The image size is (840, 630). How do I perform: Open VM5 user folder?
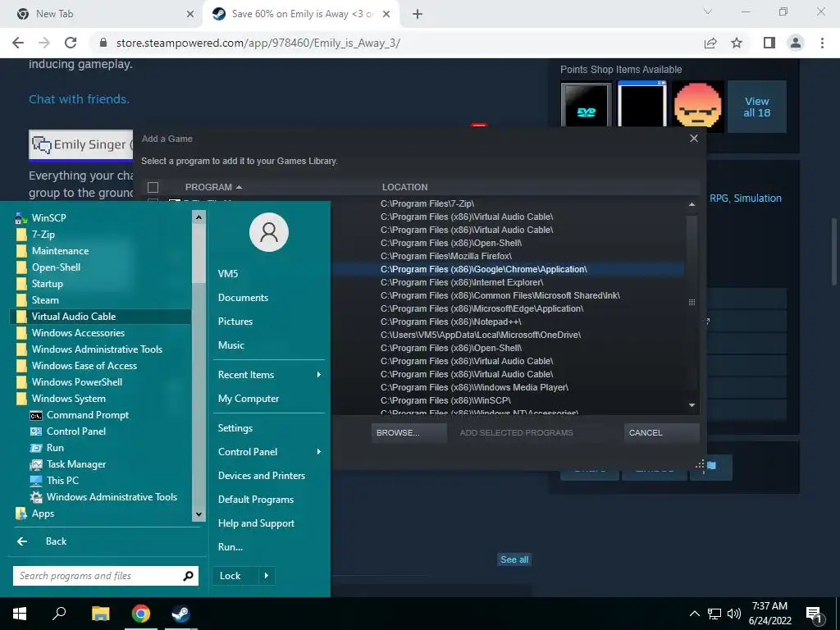tap(228, 274)
